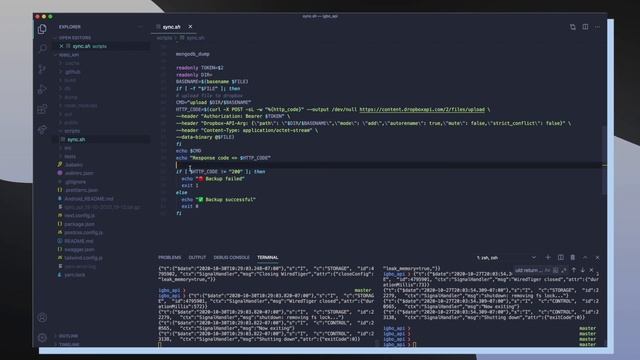The width and height of the screenshot is (640, 360).
Task: Click the macOS green zoom window button
Action: coord(50,17)
